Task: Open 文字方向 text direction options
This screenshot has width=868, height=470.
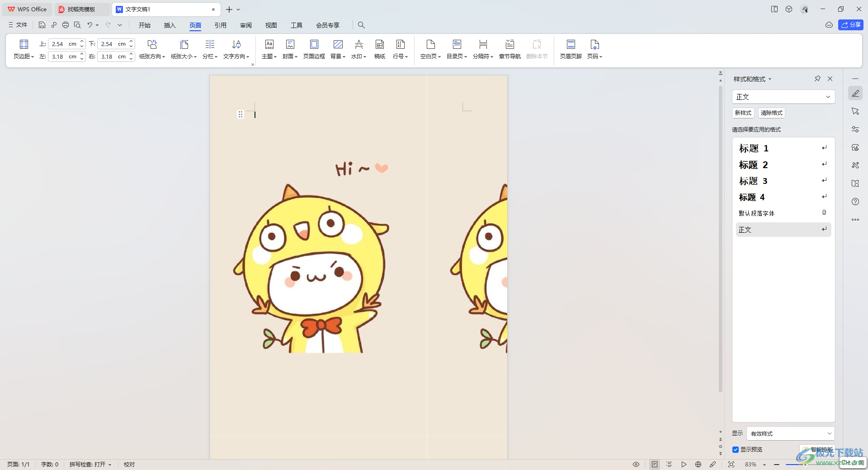Action: coord(236,49)
